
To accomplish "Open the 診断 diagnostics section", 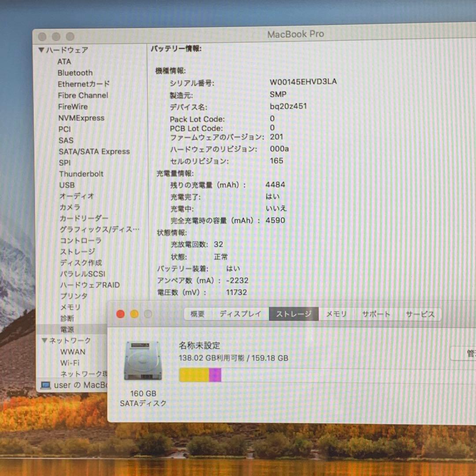I will click(x=66, y=318).
